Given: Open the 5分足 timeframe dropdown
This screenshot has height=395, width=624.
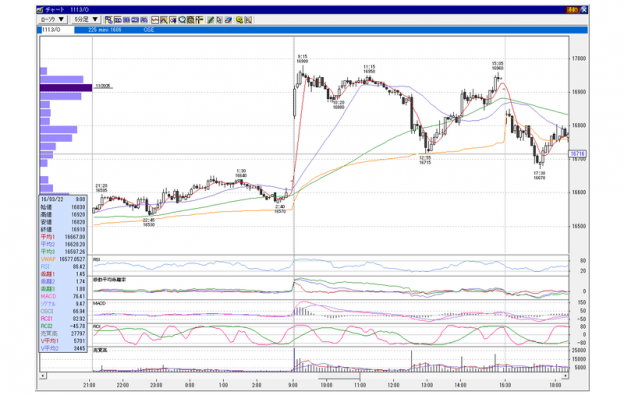Looking at the screenshot, I should tap(86, 19).
